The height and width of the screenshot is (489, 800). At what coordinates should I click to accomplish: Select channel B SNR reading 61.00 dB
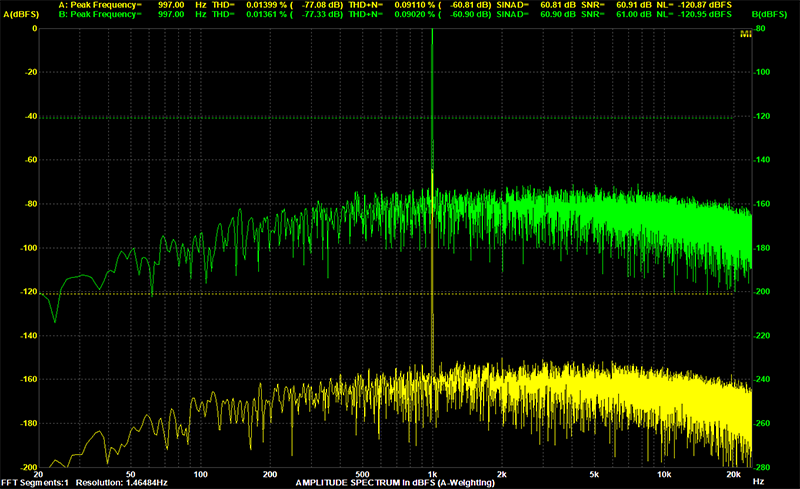tap(634, 14)
